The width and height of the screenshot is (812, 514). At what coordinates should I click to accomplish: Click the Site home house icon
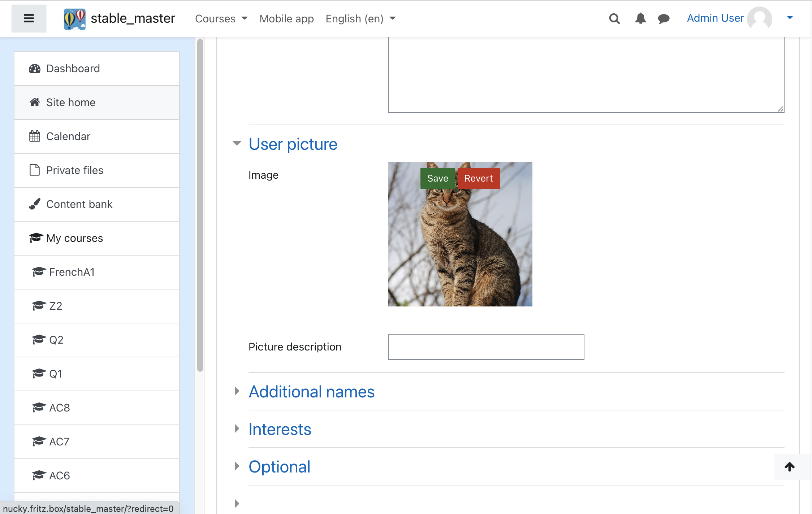(35, 103)
